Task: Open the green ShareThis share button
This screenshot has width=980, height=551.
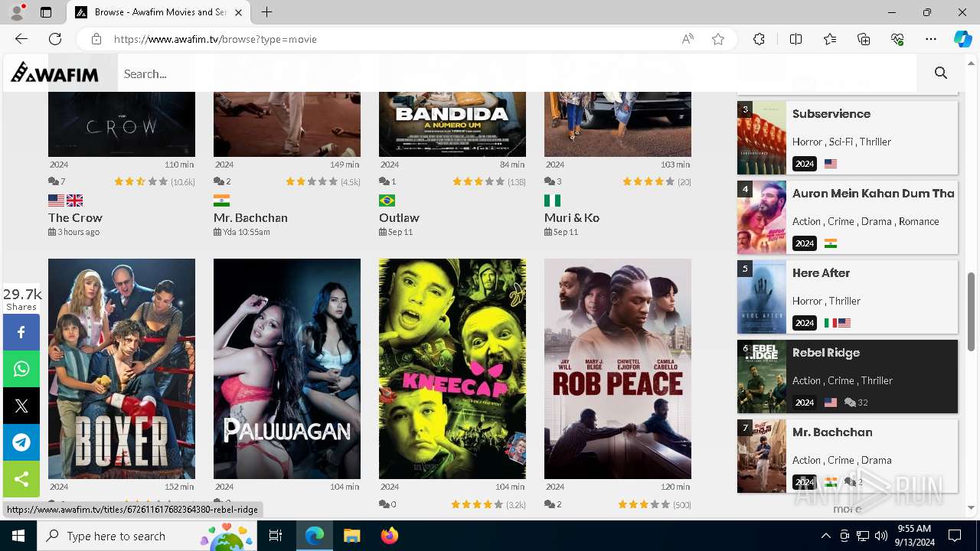Action: [x=21, y=479]
